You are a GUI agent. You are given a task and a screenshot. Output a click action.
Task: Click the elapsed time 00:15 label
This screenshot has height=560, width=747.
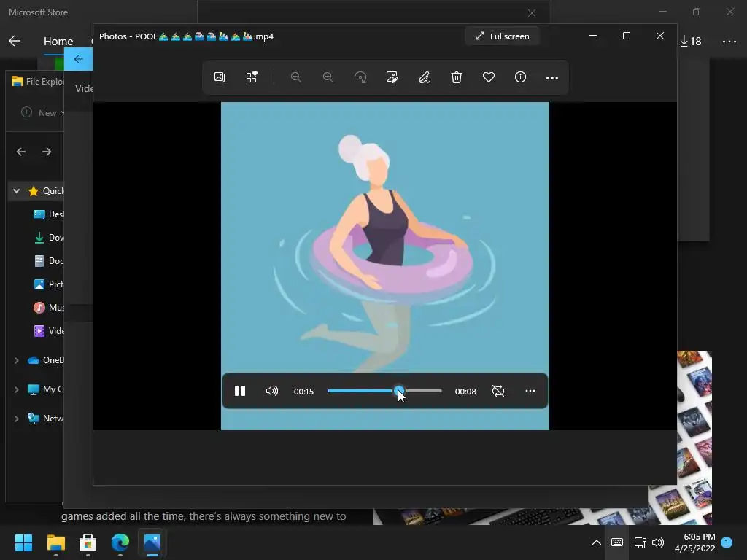pos(303,392)
